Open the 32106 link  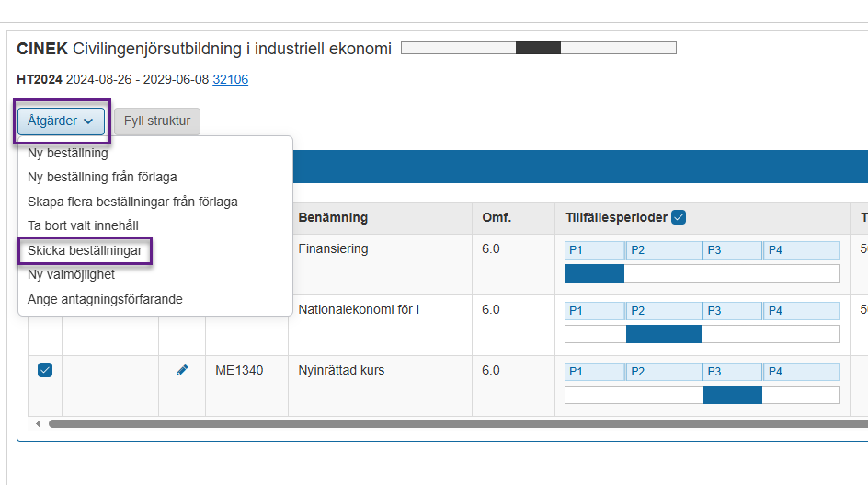[230, 79]
